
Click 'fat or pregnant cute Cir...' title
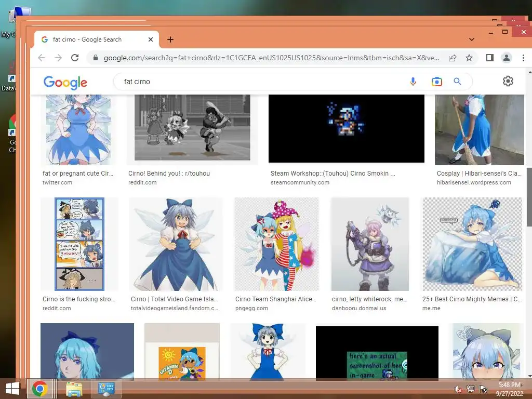pos(78,174)
